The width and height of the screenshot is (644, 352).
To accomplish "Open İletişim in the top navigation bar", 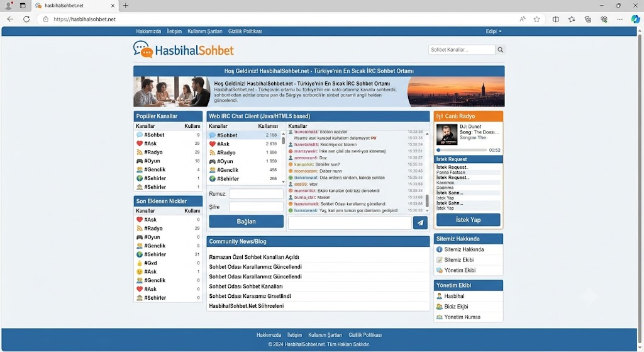I will [174, 31].
